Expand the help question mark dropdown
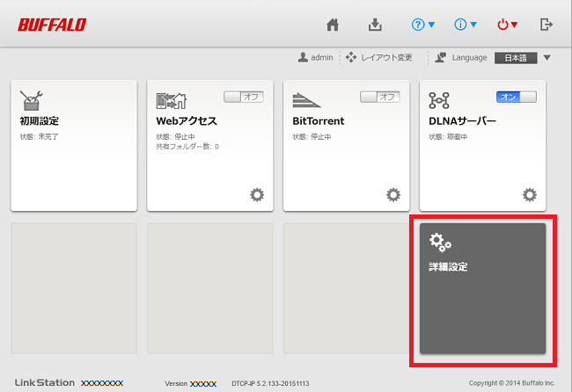The height and width of the screenshot is (392, 572). click(x=423, y=25)
